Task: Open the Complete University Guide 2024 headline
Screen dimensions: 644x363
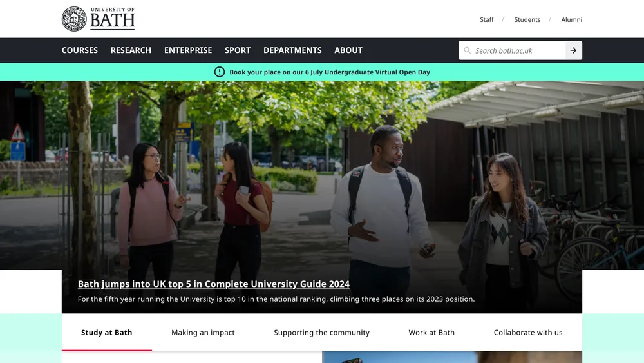Action: tap(214, 284)
